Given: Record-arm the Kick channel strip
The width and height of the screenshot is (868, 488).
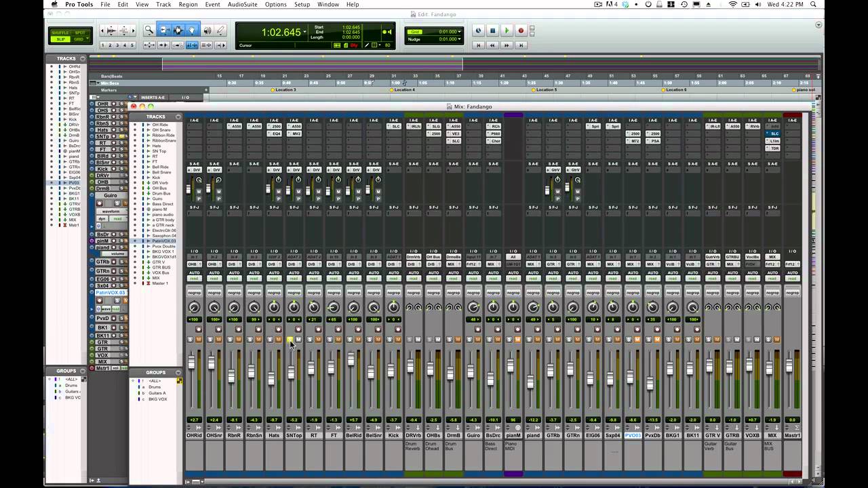Looking at the screenshot, I should click(397, 329).
